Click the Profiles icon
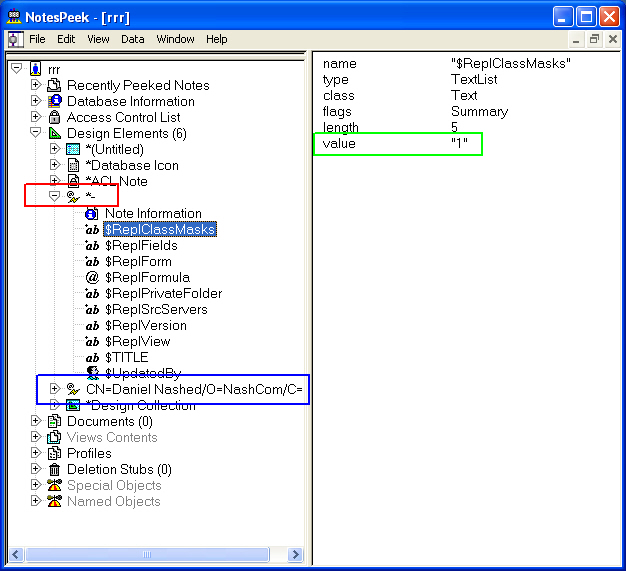626x571 pixels. point(54,453)
